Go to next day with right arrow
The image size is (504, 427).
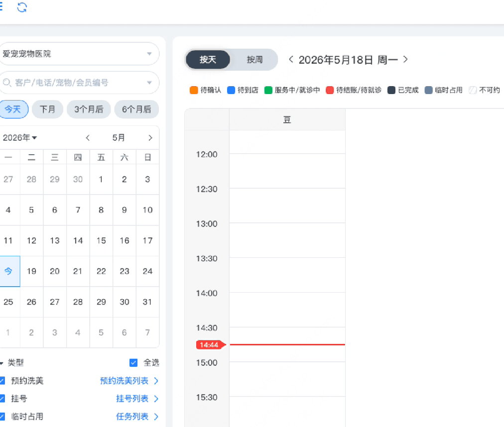pyautogui.click(x=406, y=59)
